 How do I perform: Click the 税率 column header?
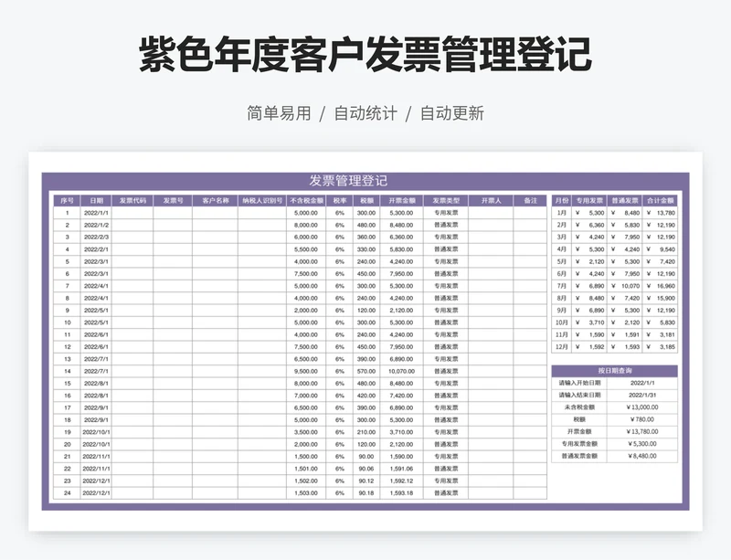(x=340, y=200)
